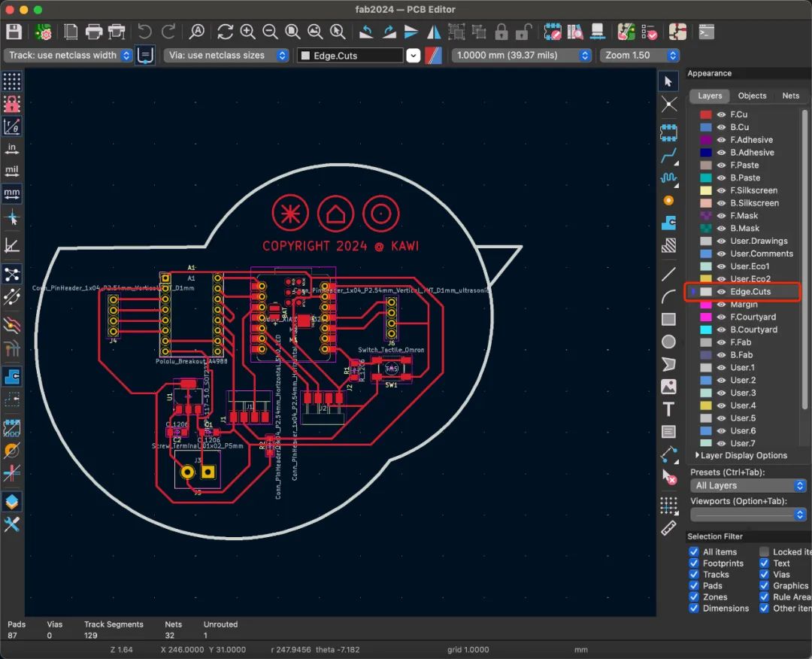Select the Measure ruler tool
Screen dimensions: 812x659
coord(668,528)
